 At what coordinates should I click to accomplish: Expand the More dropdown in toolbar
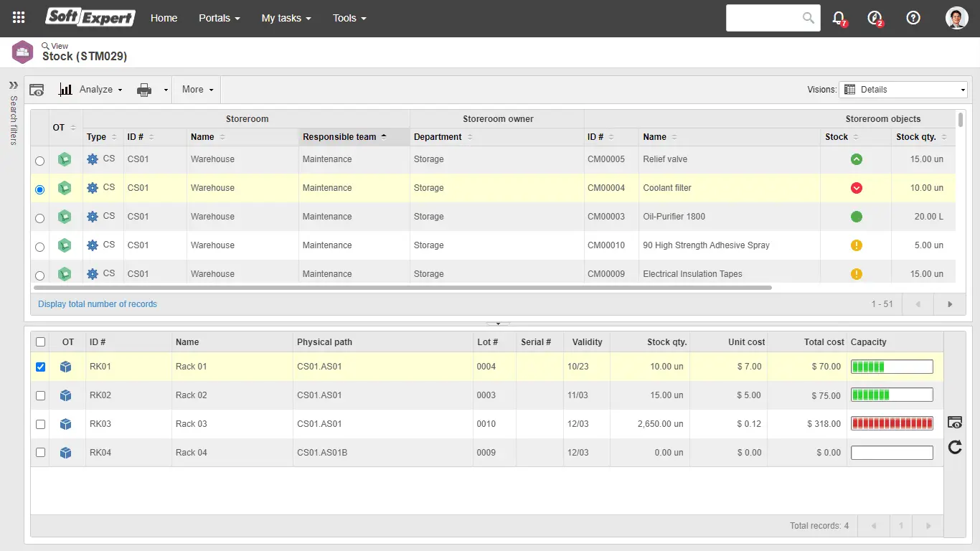(197, 90)
